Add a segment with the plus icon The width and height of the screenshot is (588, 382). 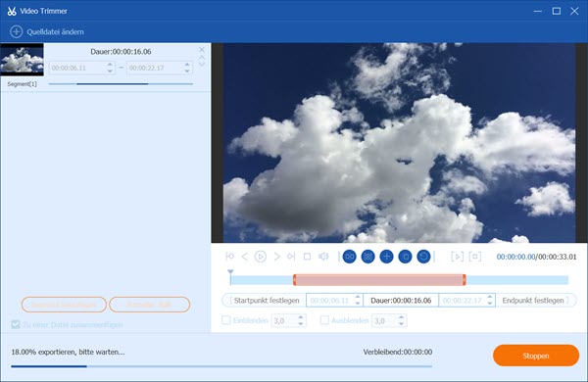point(386,257)
